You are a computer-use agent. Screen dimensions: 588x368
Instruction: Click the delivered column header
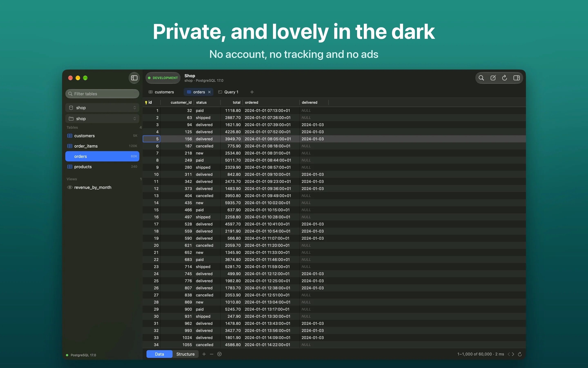tap(314, 102)
